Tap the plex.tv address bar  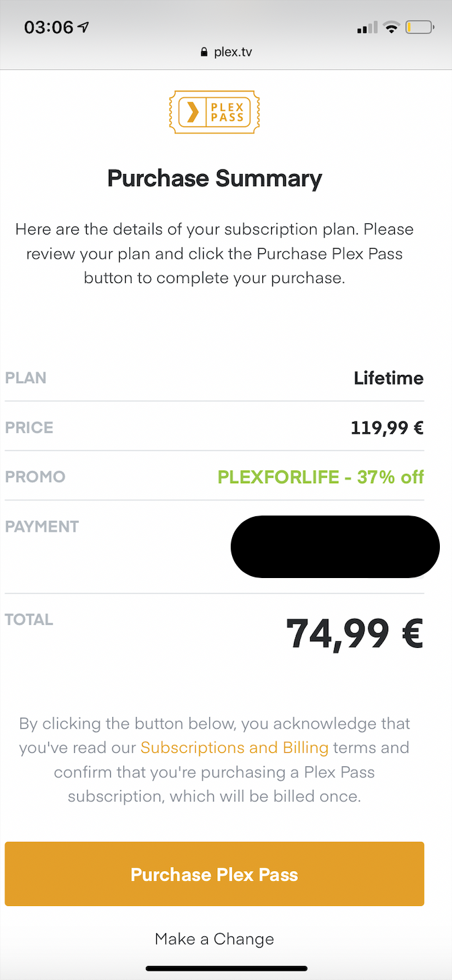(226, 52)
